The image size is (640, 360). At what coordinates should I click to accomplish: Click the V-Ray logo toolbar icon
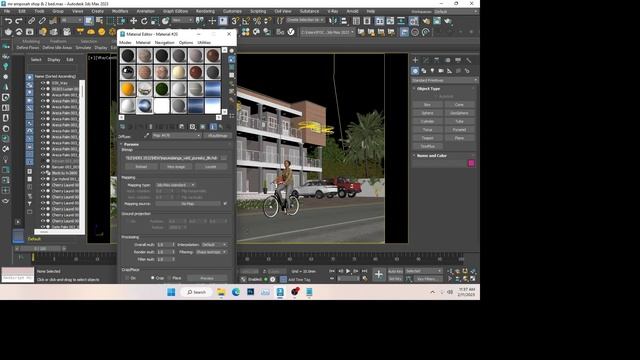(x=291, y=31)
